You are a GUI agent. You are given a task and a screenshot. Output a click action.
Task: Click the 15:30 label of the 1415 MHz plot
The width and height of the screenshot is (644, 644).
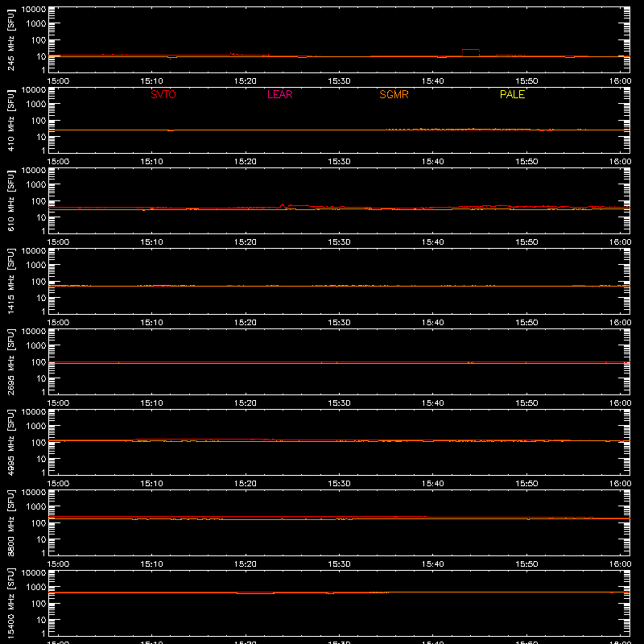click(x=339, y=323)
